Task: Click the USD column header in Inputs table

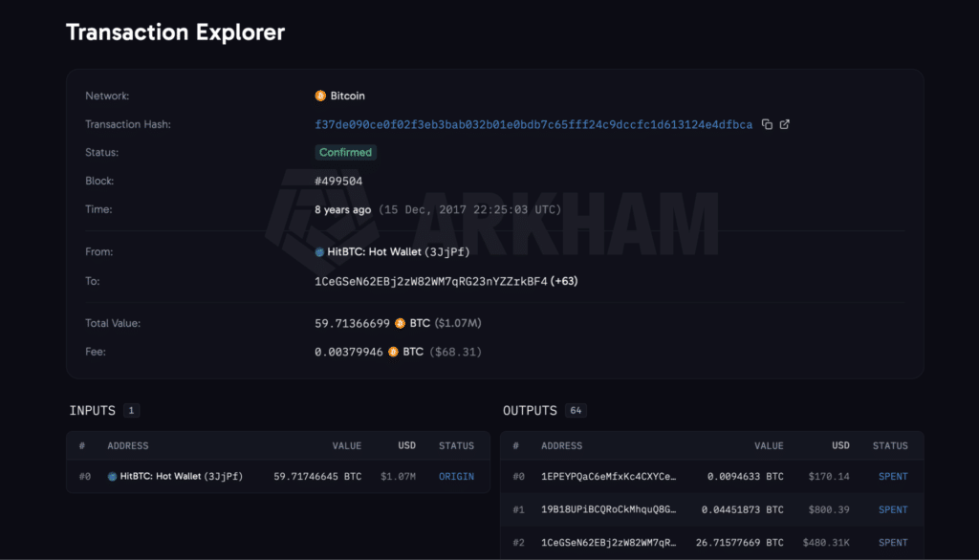Action: click(407, 445)
